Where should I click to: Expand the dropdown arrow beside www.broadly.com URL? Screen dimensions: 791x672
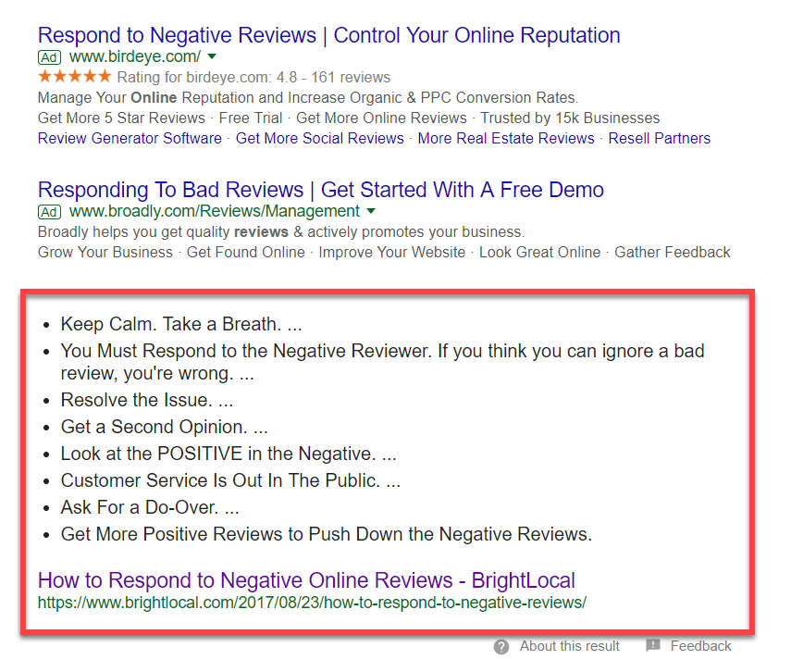[371, 211]
